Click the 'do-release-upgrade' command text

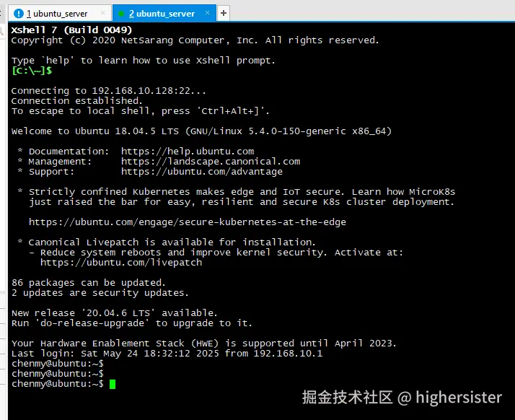click(x=92, y=323)
